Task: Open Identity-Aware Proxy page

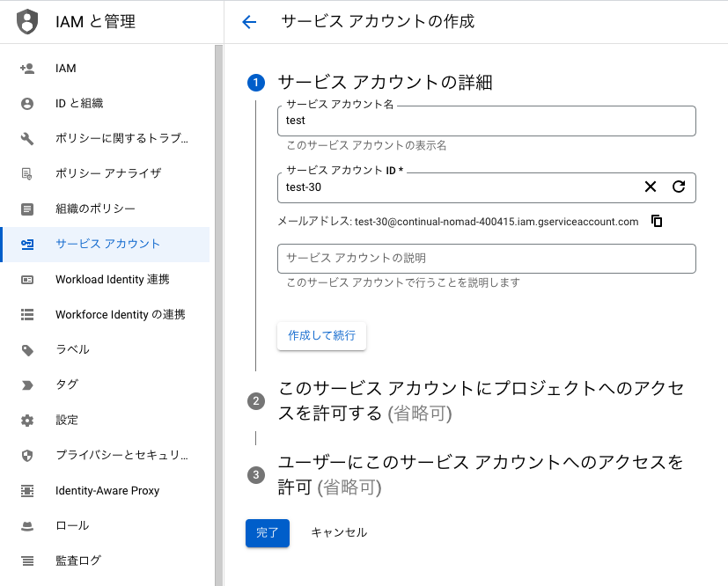Action: (105, 490)
